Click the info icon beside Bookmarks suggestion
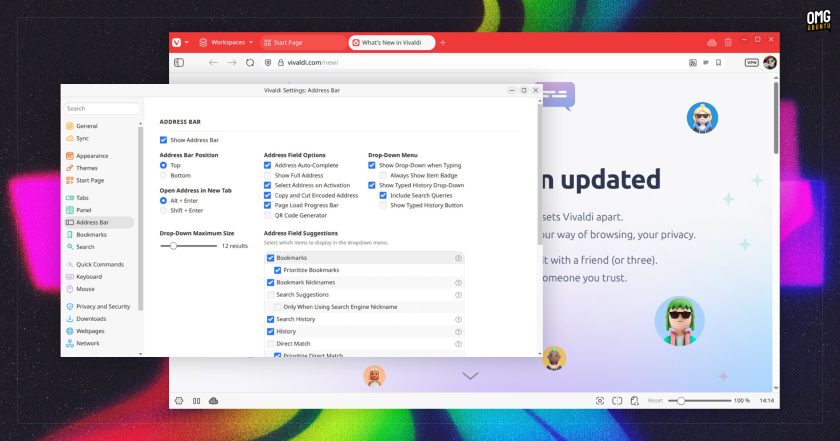840x441 pixels. [458, 258]
